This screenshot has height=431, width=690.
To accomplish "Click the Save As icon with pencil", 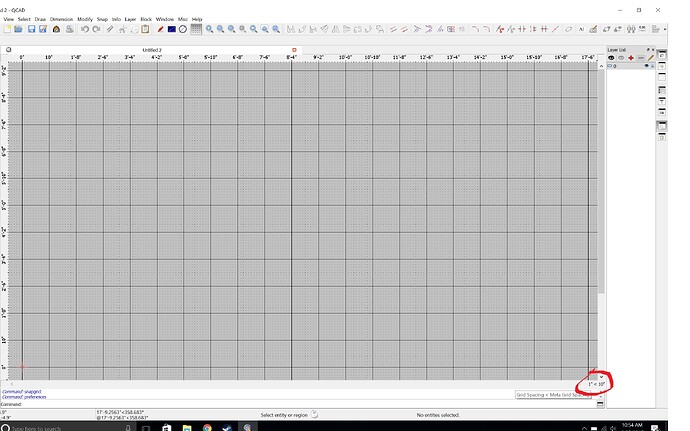I will (x=43, y=29).
